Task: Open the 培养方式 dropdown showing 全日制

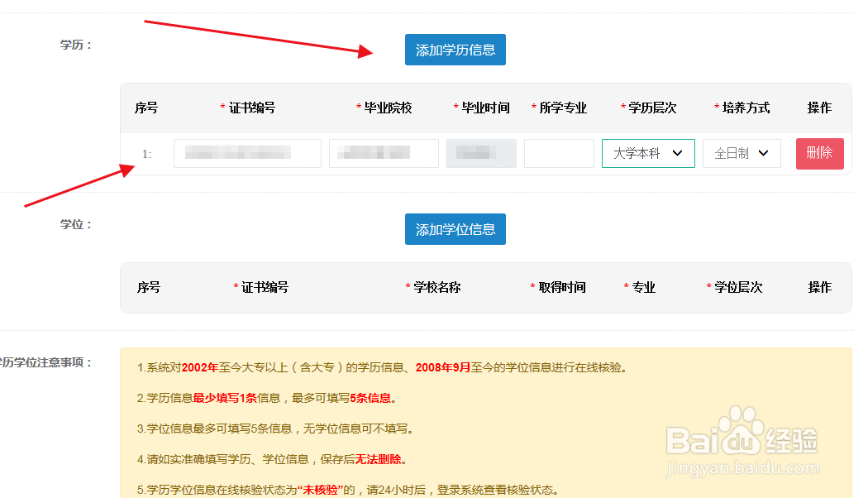Action: pos(741,153)
